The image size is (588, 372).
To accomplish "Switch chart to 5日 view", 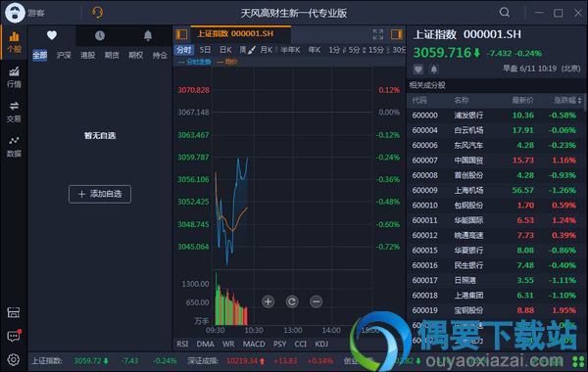I will pos(205,50).
